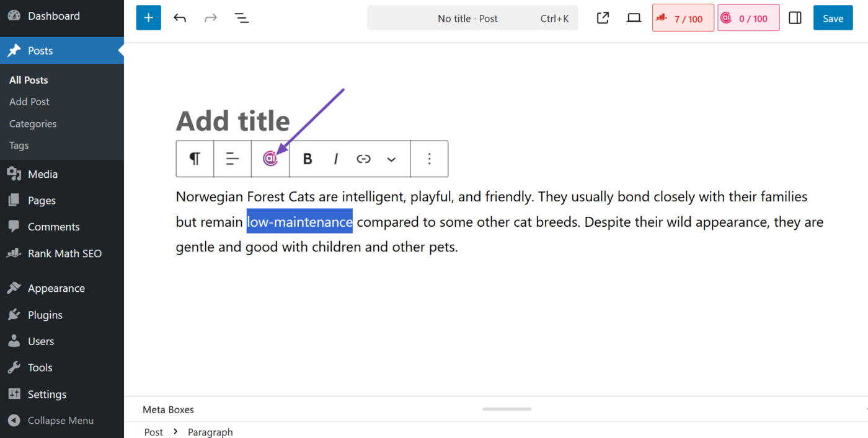The height and width of the screenshot is (438, 868).
Task: Click the Meta Boxes panel header
Action: click(x=168, y=410)
